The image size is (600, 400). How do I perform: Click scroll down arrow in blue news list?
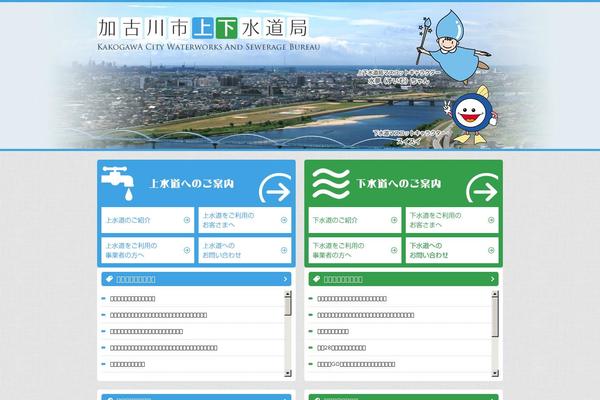288,373
